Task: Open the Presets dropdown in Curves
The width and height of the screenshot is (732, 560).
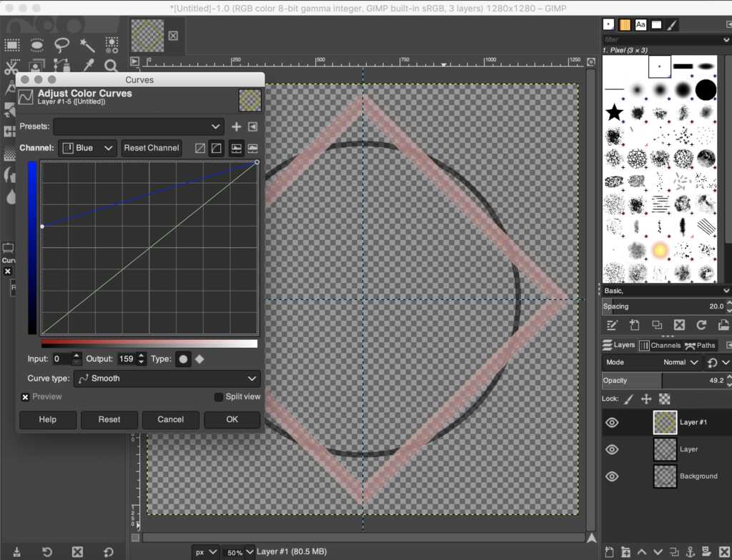Action: (138, 126)
